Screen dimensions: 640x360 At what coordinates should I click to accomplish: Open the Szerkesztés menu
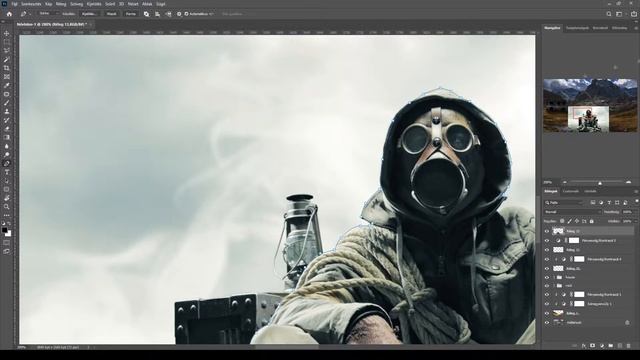(31, 4)
